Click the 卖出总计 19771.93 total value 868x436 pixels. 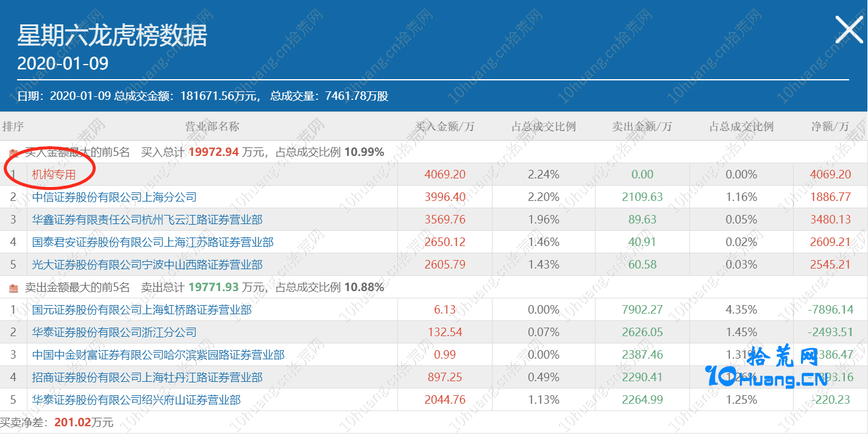pos(213,287)
